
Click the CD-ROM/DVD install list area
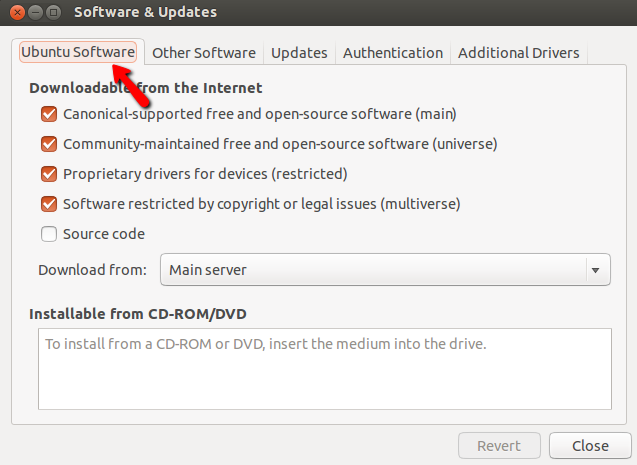click(x=325, y=369)
